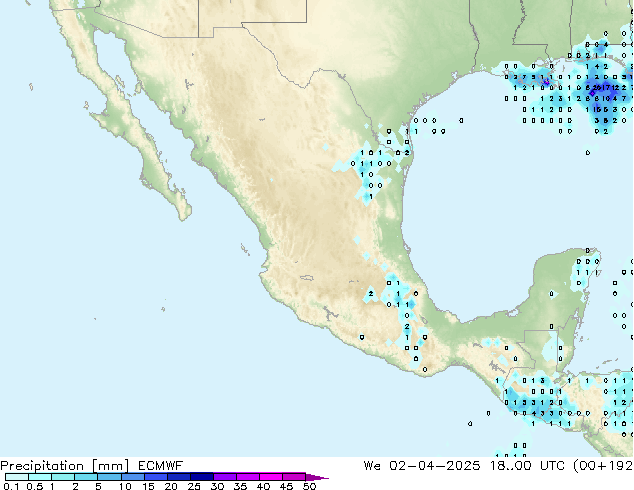The image size is (634, 490).
Task: Select the 40–45 mm magenta legend swatch
Action: point(271,477)
